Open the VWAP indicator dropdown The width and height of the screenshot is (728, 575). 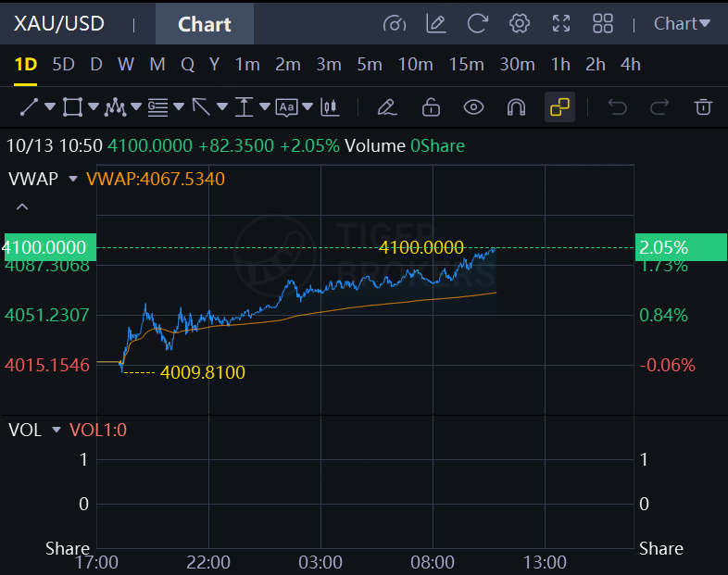[74, 179]
